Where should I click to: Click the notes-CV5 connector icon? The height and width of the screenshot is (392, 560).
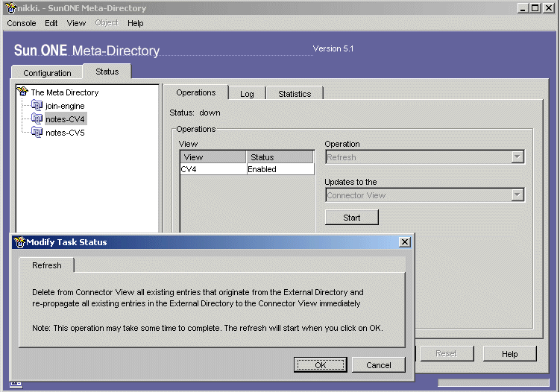37,132
